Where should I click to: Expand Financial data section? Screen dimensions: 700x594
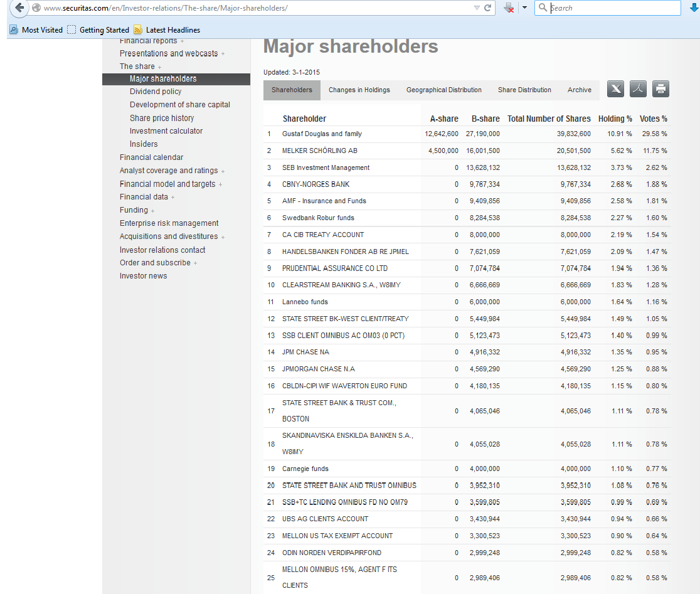172,197
